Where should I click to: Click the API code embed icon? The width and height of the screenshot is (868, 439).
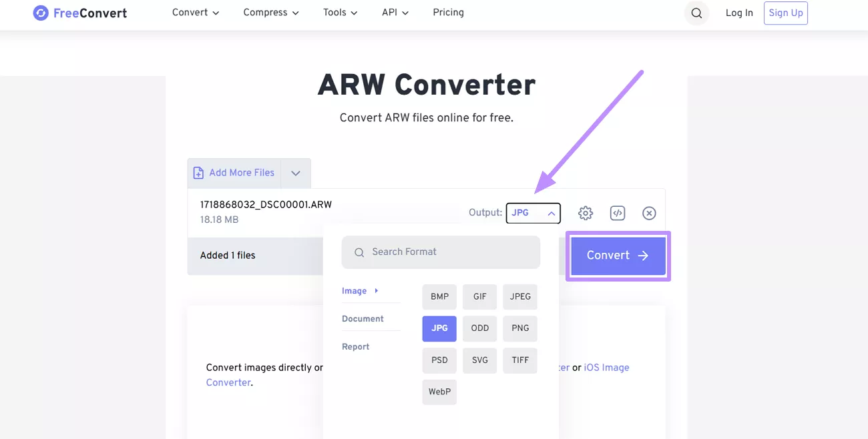coord(617,213)
